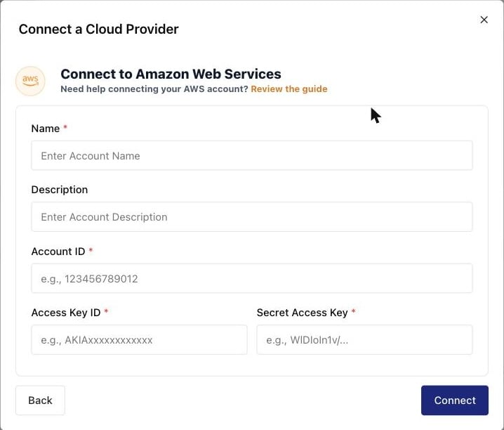Click the Description field label

(x=60, y=190)
